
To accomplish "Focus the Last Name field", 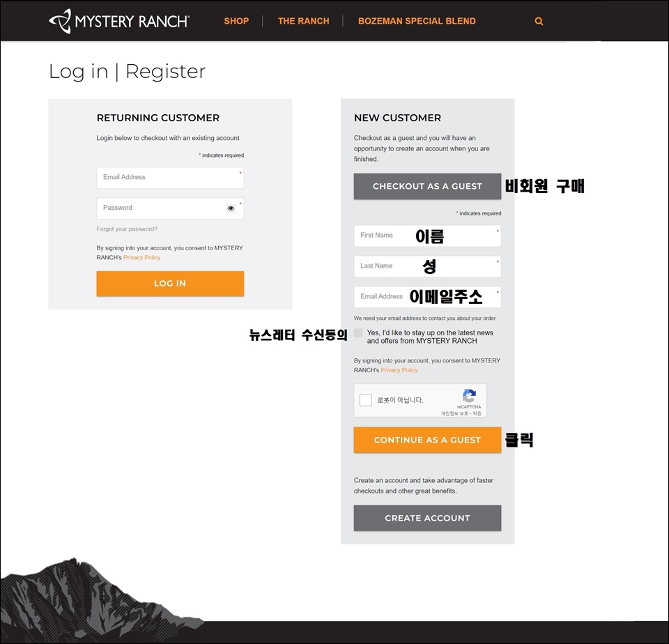I will click(x=427, y=266).
